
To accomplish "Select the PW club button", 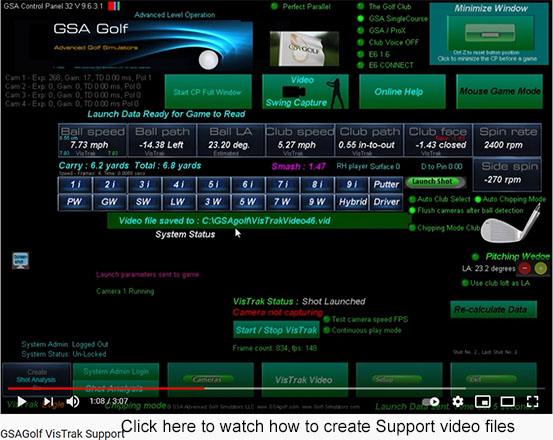I will click(75, 202).
